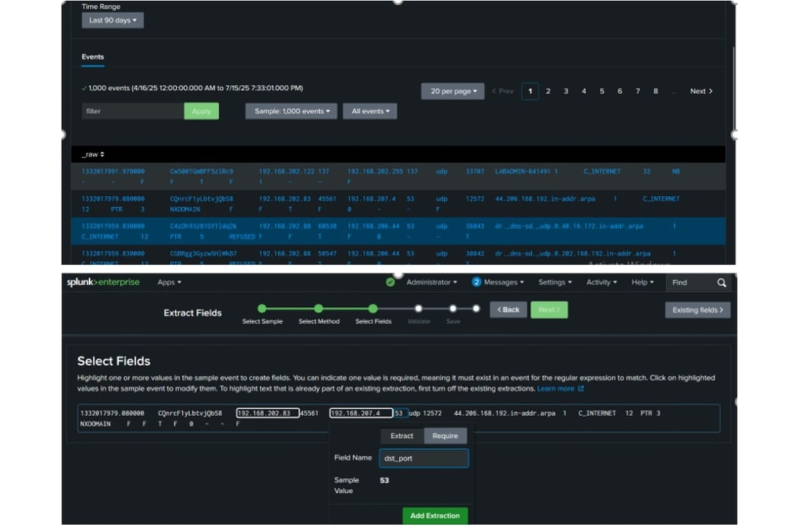Select event row with CGBRgg3GyzwSHIWkB7
Image resolution: width=799 pixels, height=532 pixels.
[x=398, y=256]
